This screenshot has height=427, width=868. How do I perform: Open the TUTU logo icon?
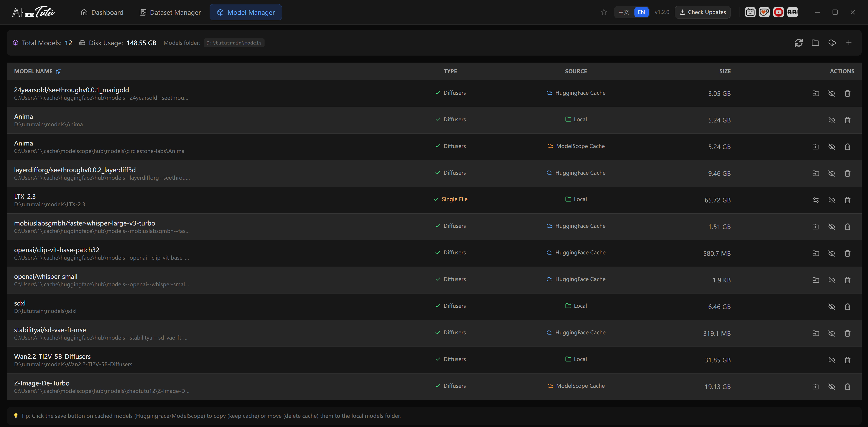792,12
